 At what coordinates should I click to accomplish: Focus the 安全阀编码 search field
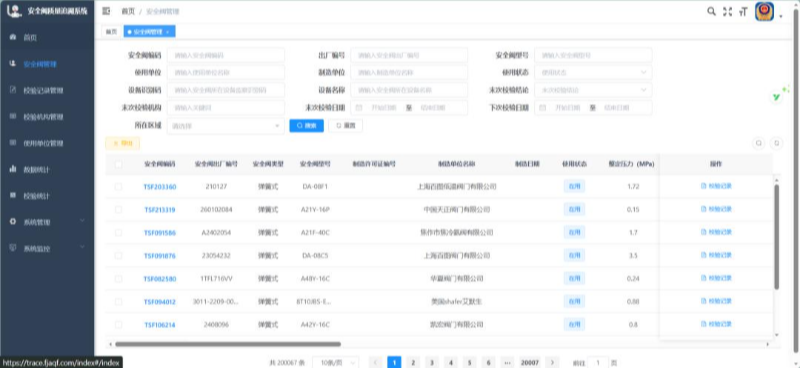click(x=226, y=55)
